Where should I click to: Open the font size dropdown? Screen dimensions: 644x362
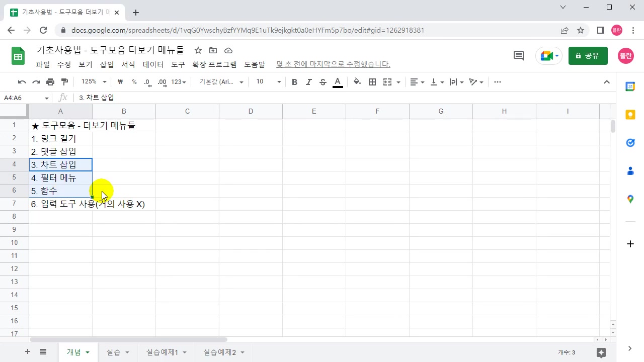(x=278, y=81)
